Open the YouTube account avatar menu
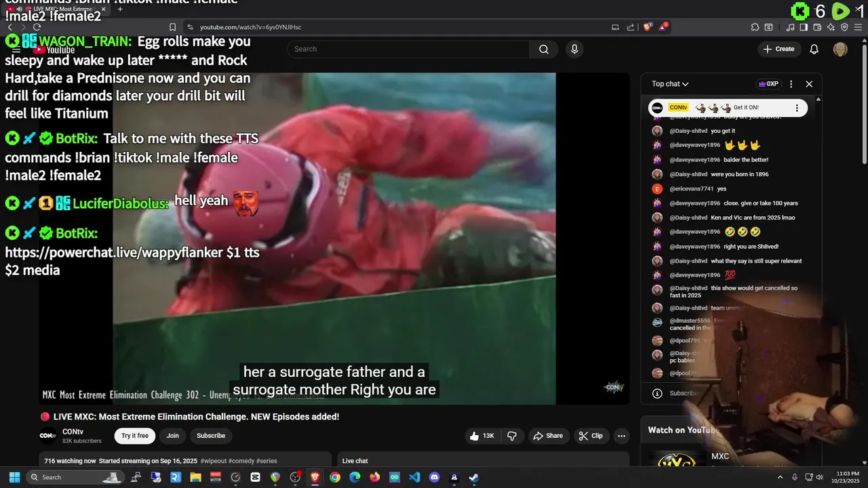 (840, 49)
